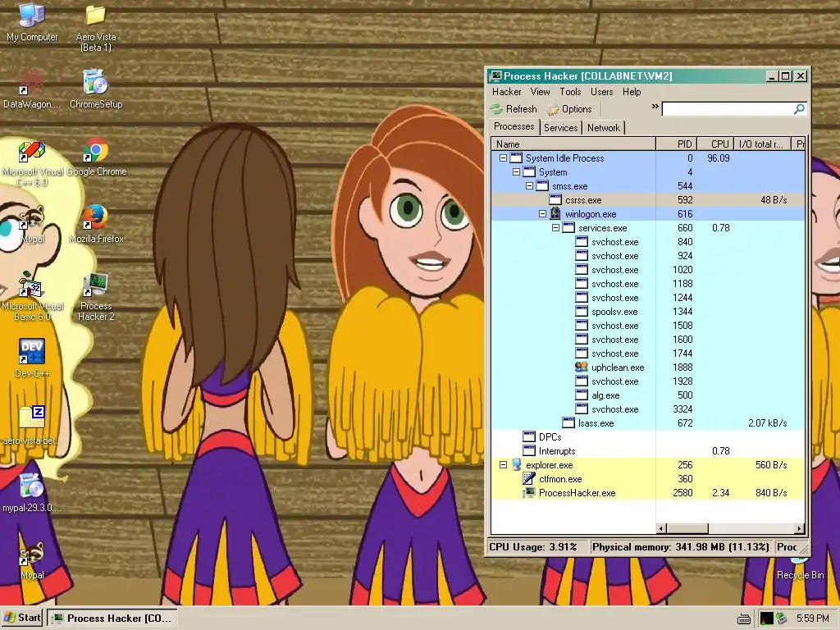840x630 pixels.
Task: Click the Physical memory status bar entry
Action: point(680,547)
